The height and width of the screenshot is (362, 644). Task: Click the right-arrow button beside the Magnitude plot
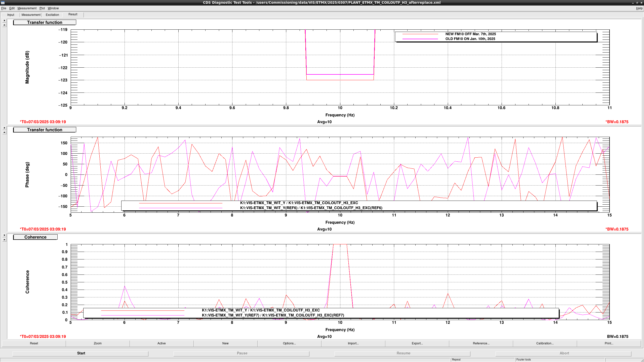pos(4,21)
